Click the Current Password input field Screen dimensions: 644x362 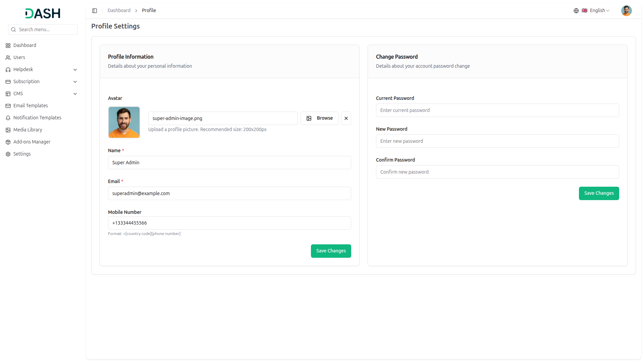point(497,110)
